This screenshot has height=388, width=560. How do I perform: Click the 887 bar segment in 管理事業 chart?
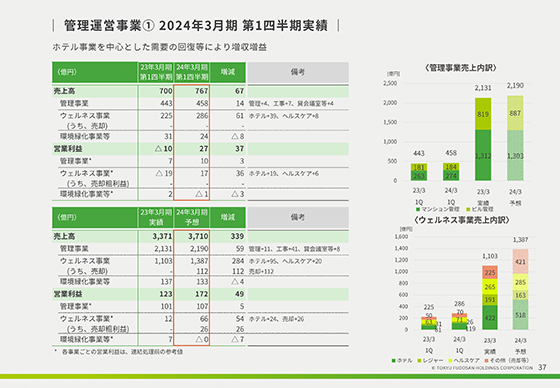coord(515,113)
